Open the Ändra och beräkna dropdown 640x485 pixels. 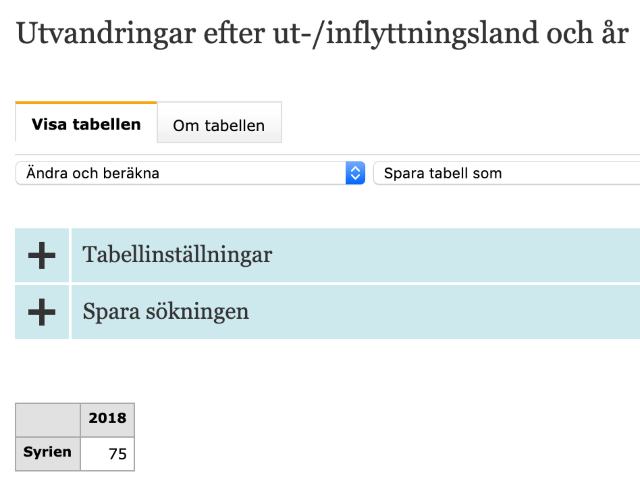[180, 173]
